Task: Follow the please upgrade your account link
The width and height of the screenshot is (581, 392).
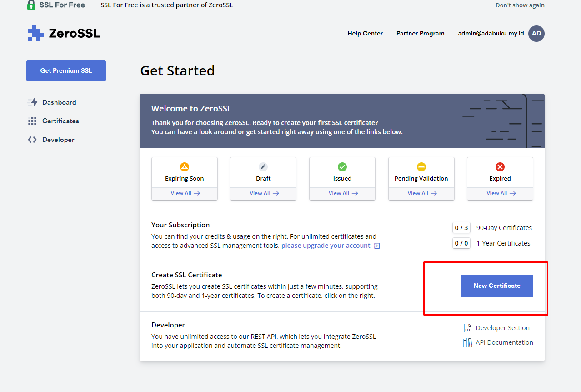Action: tap(326, 246)
